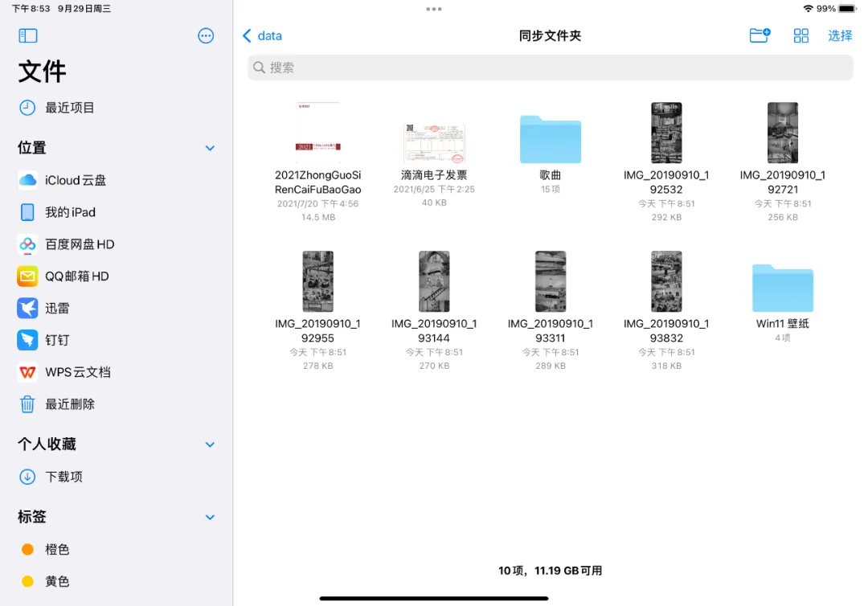The image size is (868, 606).
Task: Select the Win11 壁纸 name label
Action: pyautogui.click(x=783, y=324)
